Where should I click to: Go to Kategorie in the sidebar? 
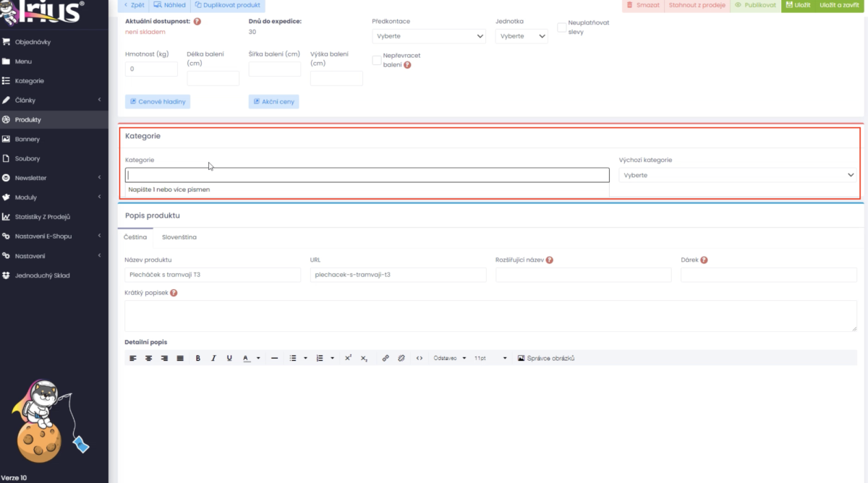pyautogui.click(x=29, y=81)
